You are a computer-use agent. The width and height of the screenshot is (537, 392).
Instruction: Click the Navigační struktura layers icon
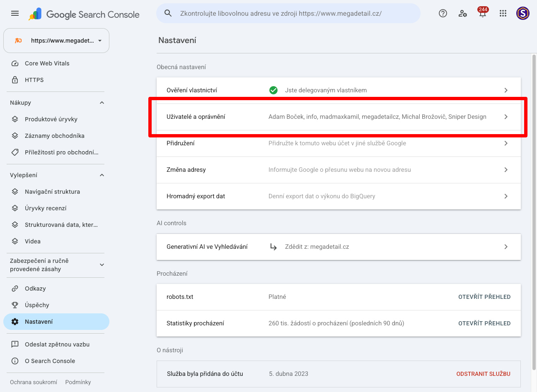15,192
